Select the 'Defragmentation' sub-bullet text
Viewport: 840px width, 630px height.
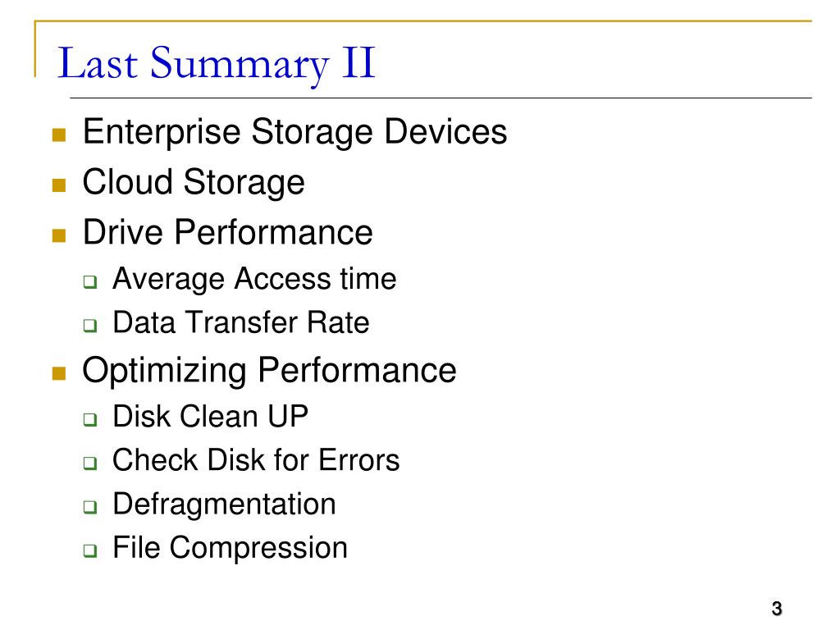coord(225,504)
